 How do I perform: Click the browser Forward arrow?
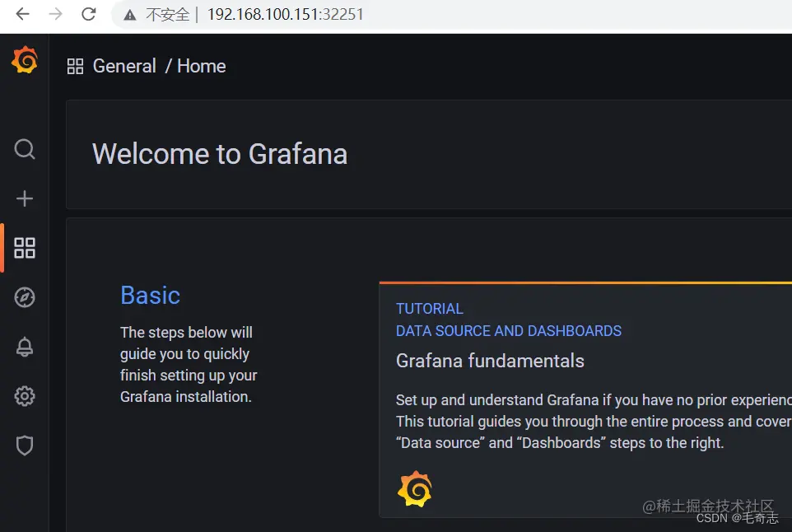pos(55,14)
